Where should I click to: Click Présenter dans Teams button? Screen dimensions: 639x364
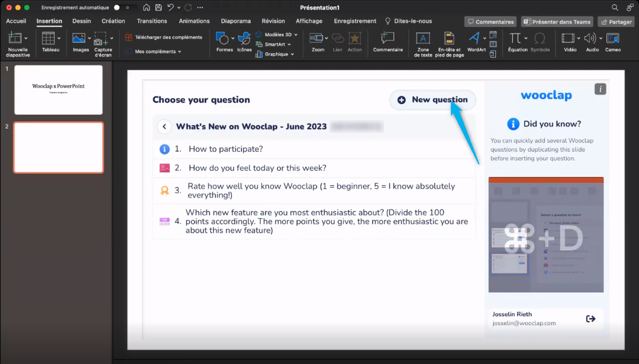(557, 22)
